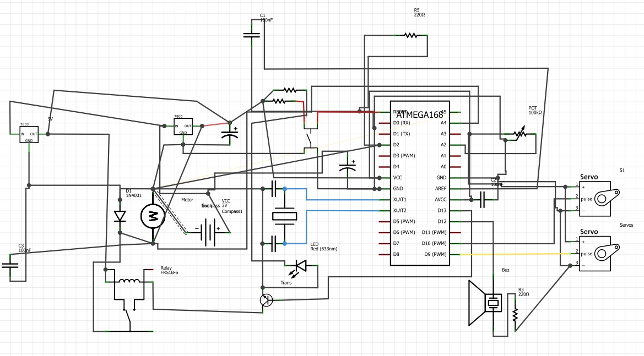Click the D1 1N4001 label
This screenshot has width=644, height=356.
[x=133, y=193]
